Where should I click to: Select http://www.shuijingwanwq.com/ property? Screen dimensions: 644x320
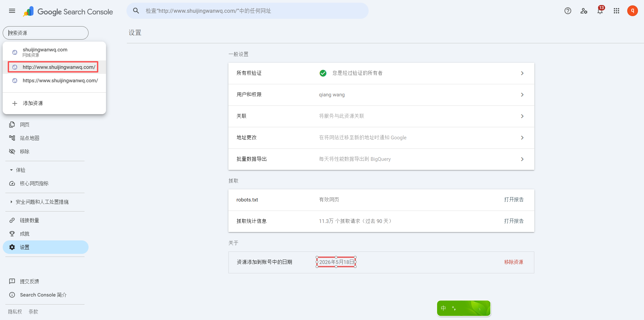54,67
